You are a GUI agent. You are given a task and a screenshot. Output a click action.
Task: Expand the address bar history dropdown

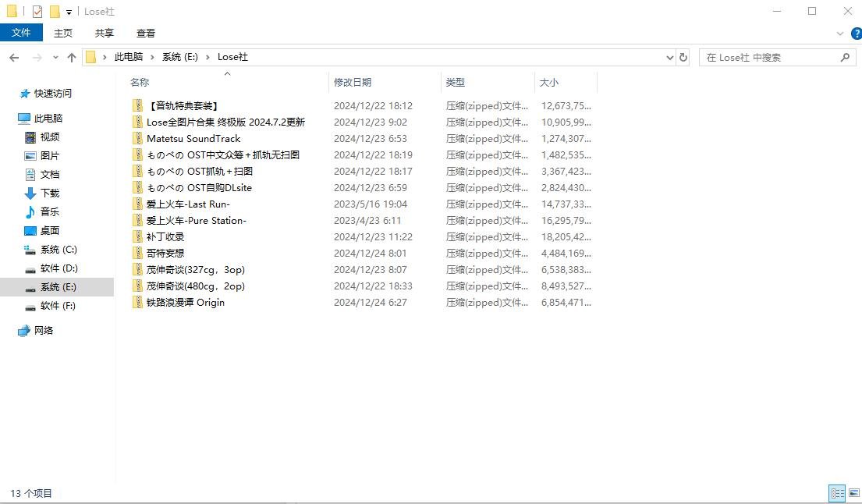tap(669, 58)
